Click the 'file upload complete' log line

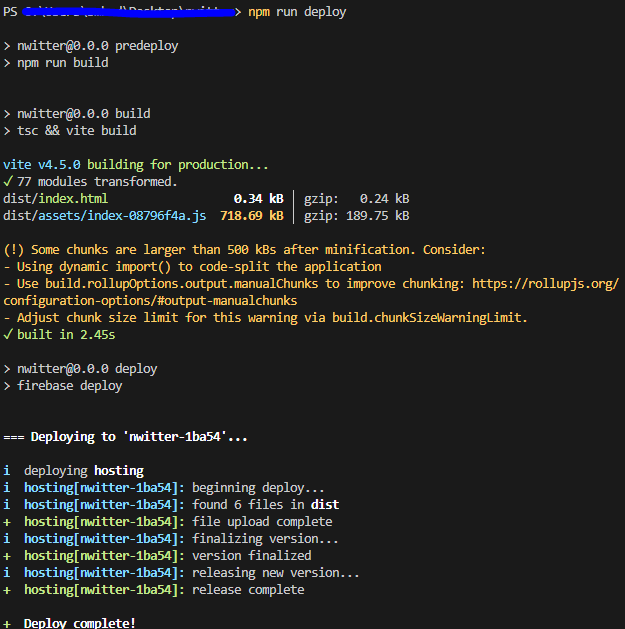(168, 521)
